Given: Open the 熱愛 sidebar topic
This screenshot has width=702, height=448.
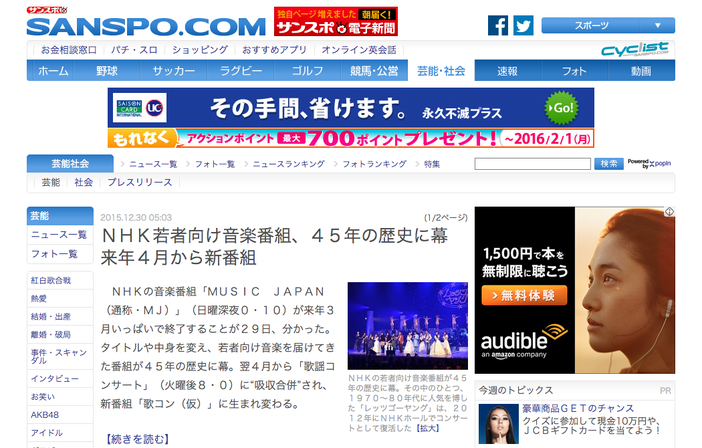Looking at the screenshot, I should [x=60, y=299].
